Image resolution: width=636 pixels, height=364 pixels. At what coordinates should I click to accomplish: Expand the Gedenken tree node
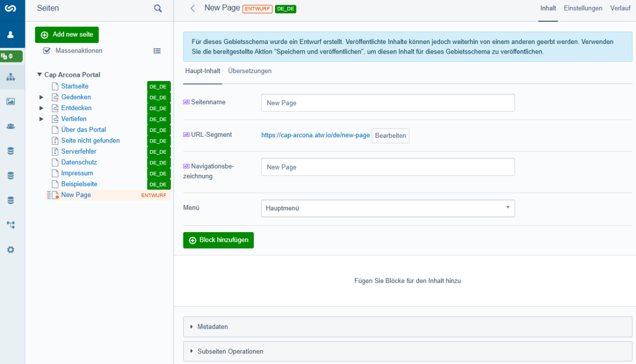point(41,97)
